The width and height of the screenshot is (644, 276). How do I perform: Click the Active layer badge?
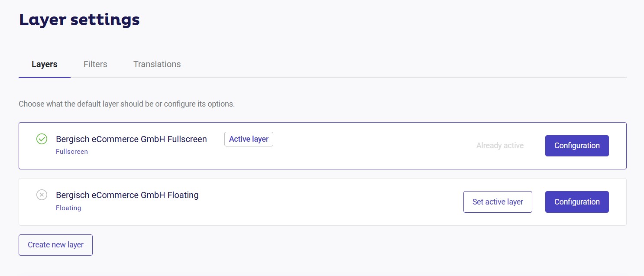pos(249,139)
